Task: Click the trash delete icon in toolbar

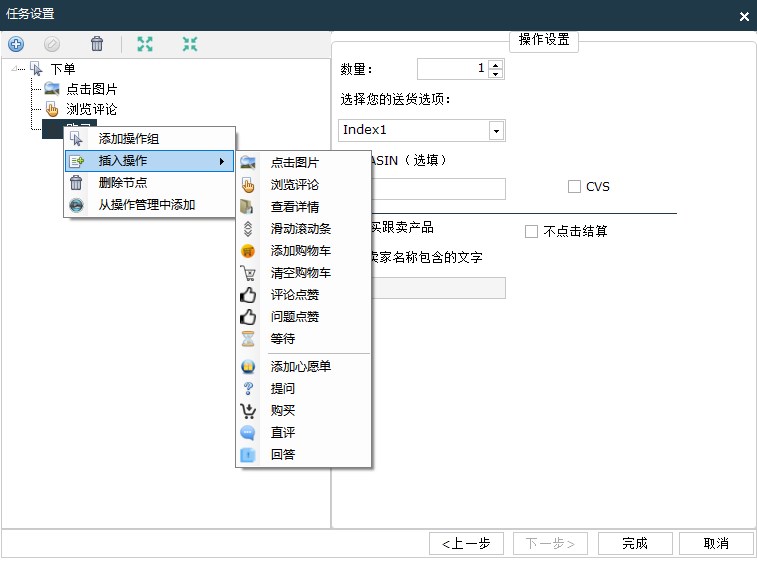Action: tap(97, 43)
